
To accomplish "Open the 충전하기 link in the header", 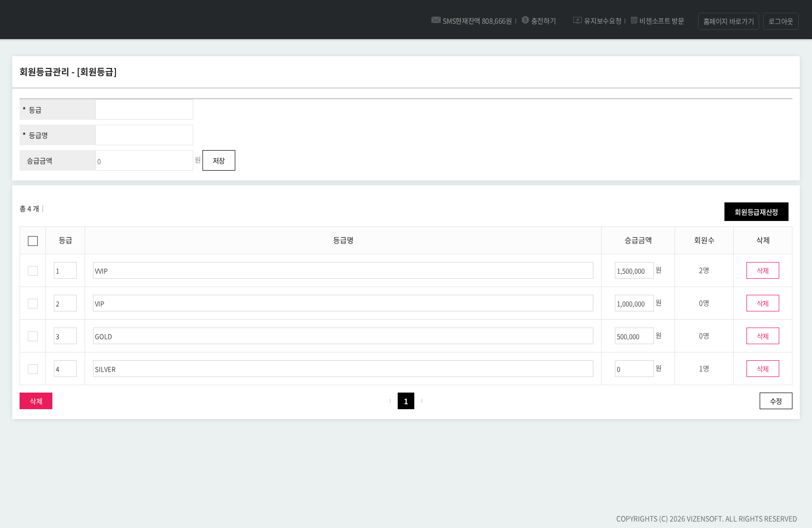I will coord(543,21).
